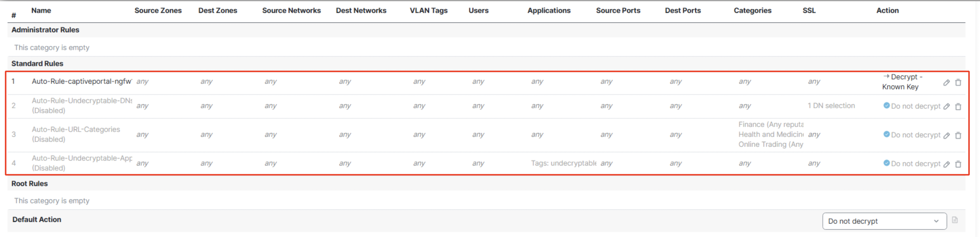Delete rule Auto-Rule-Undecryptable-App with trash icon

[x=958, y=164]
